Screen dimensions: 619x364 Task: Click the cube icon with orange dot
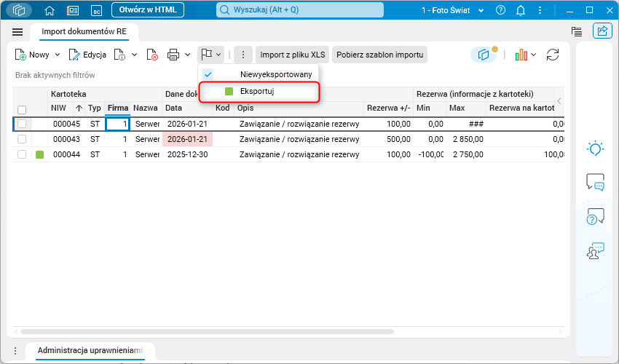(484, 55)
